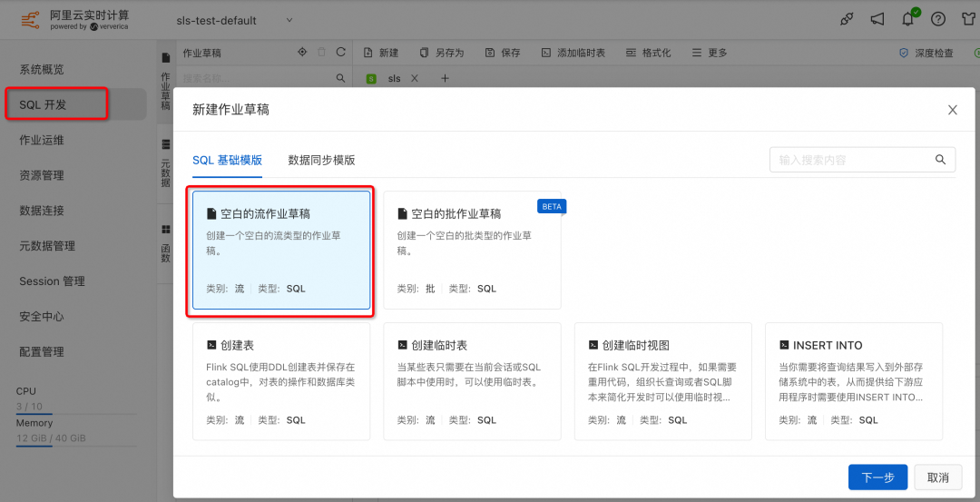Open the 更多 menu in the toolbar
The height and width of the screenshot is (502, 980).
[710, 54]
